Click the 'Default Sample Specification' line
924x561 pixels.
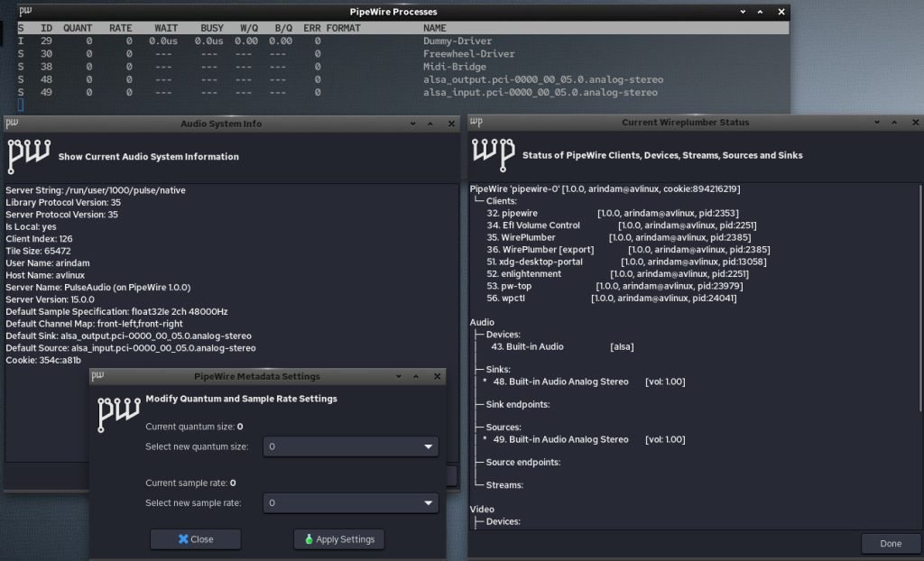[x=116, y=312]
